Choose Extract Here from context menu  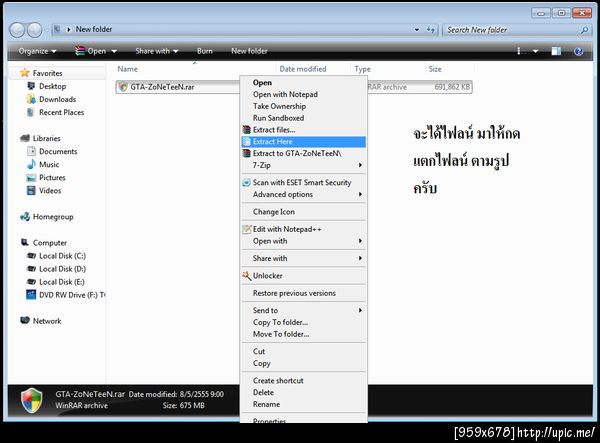click(x=303, y=142)
